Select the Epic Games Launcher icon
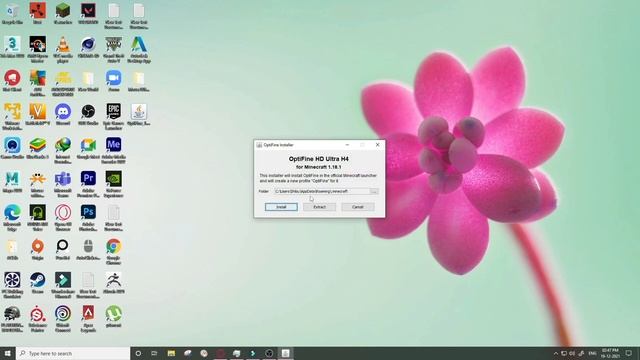Viewport: 640px width, 360px height. pos(113,117)
